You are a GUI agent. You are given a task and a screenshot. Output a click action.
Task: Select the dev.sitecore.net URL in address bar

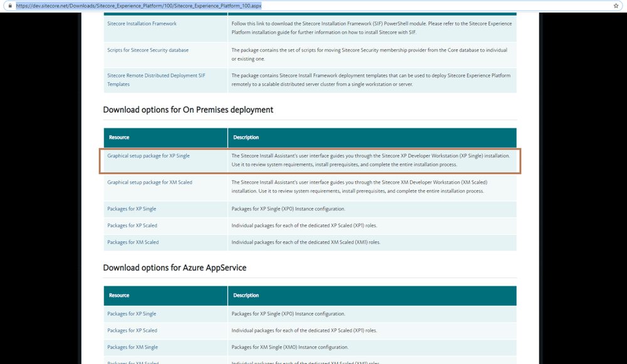click(x=139, y=6)
